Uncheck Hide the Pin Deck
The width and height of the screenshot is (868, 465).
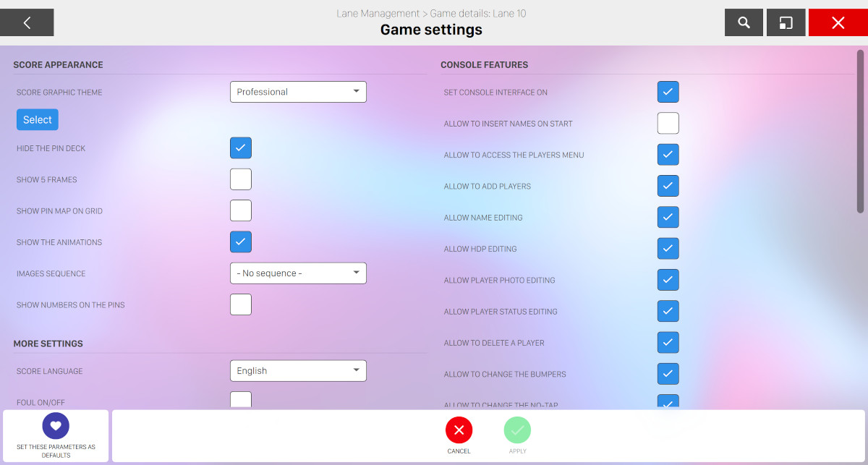(x=241, y=148)
